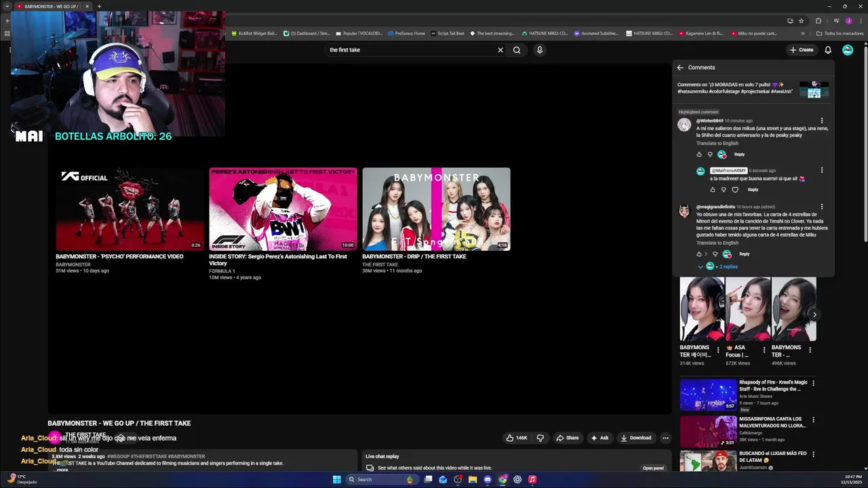Open Rhapsody of Fire video thumbnail
Image resolution: width=868 pixels, height=488 pixels.
(x=708, y=395)
